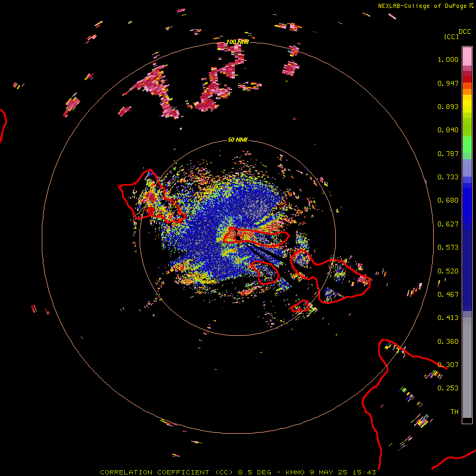This screenshot has width=476, height=476.
Task: Click the KHMO station identifier in footer
Action: [x=295, y=472]
